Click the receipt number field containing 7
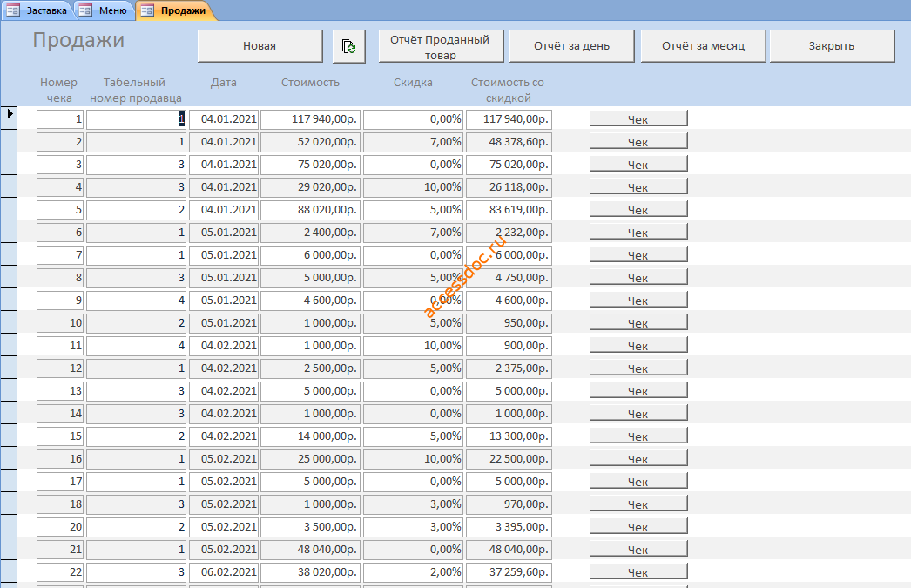Screen dimensions: 911x588 coord(60,255)
